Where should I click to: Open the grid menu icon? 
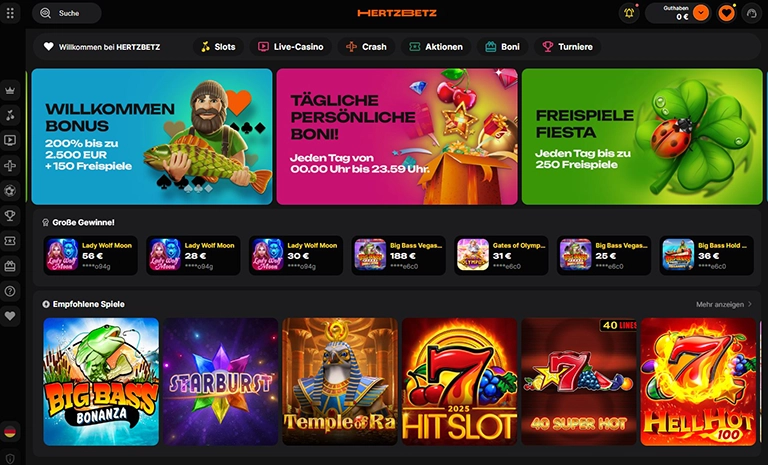10,13
